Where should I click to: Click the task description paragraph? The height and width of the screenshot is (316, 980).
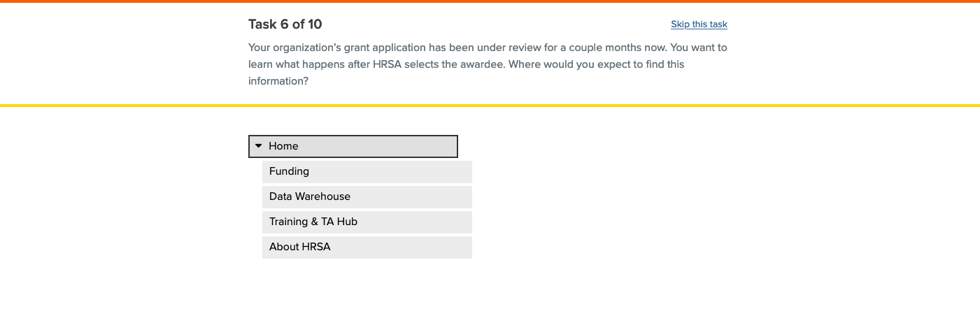point(488,64)
